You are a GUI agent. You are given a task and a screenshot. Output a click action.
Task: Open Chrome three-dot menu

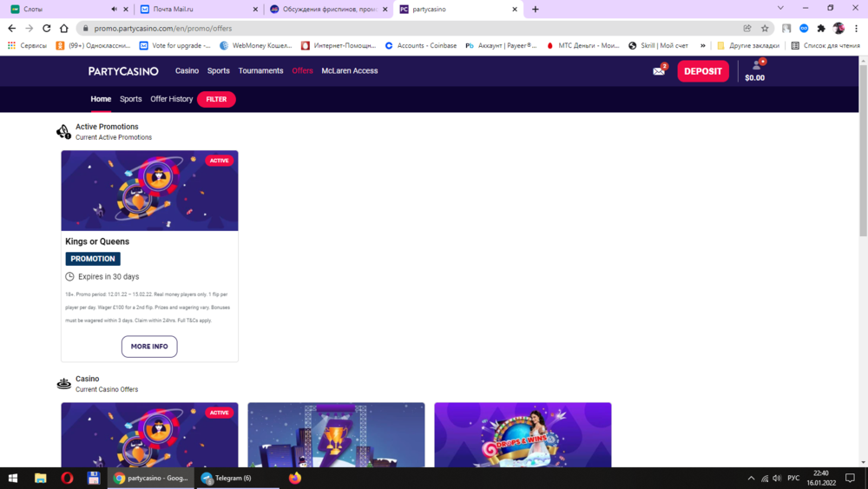pyautogui.click(x=856, y=29)
